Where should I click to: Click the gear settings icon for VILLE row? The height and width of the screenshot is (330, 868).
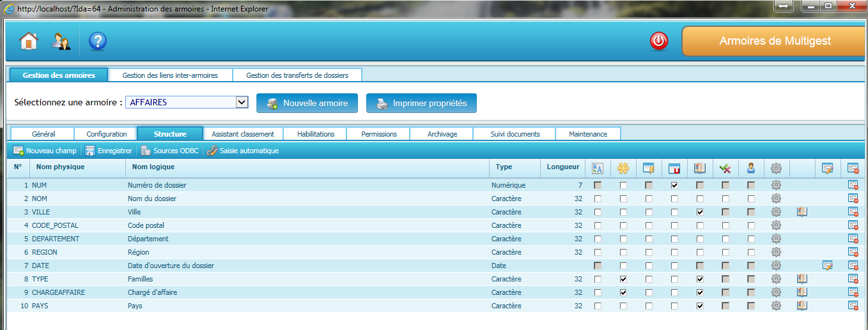(x=776, y=212)
